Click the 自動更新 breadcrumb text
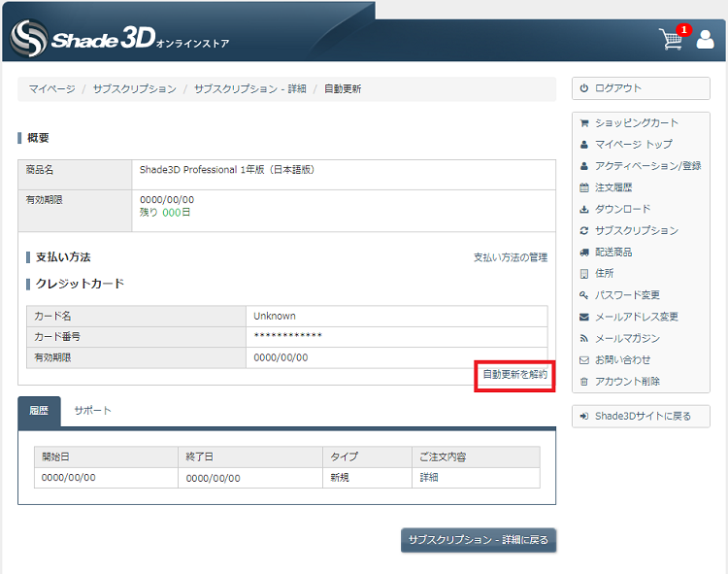728x574 pixels. 343,88
